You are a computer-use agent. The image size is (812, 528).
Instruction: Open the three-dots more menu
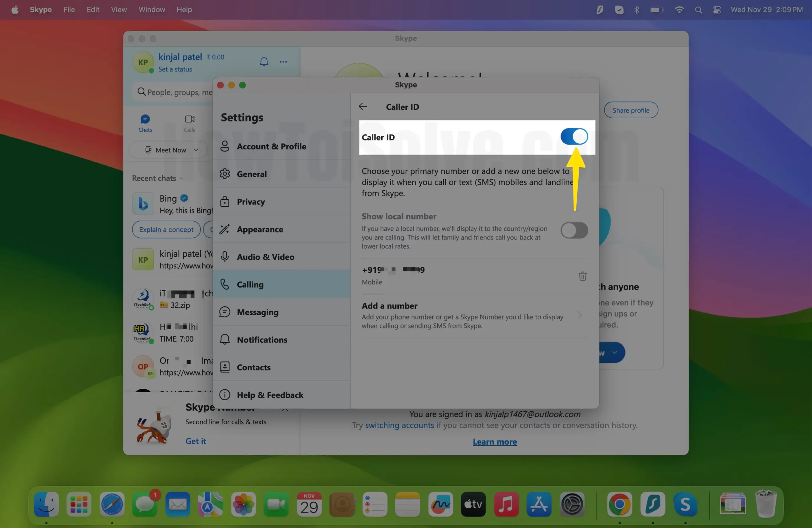point(283,62)
